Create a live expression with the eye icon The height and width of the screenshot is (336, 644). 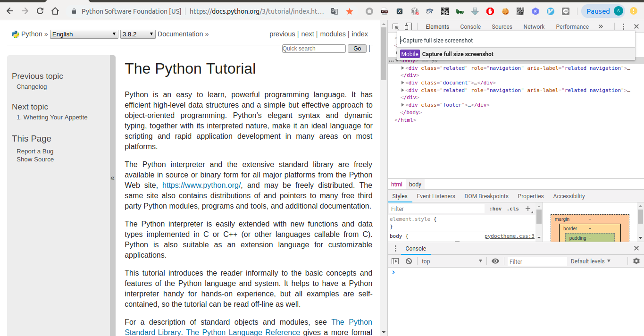click(x=495, y=261)
